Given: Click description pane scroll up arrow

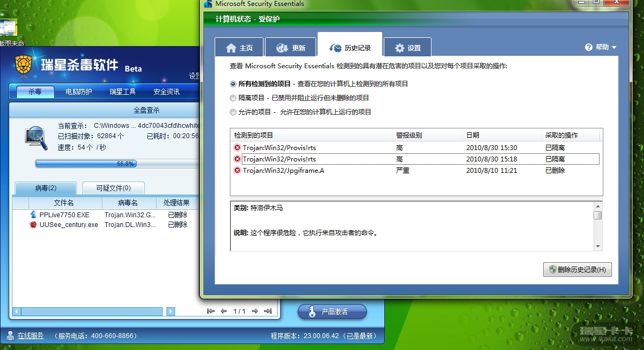Looking at the screenshot, I should (598, 206).
